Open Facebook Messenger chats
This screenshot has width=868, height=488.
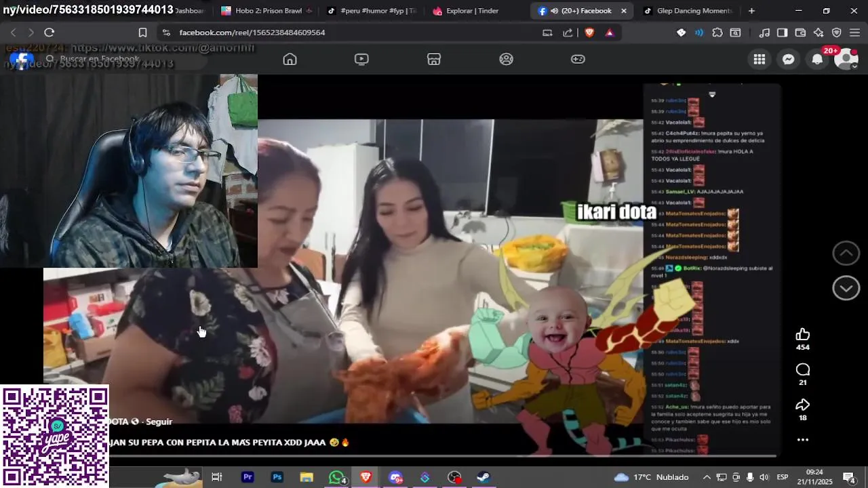(x=788, y=60)
